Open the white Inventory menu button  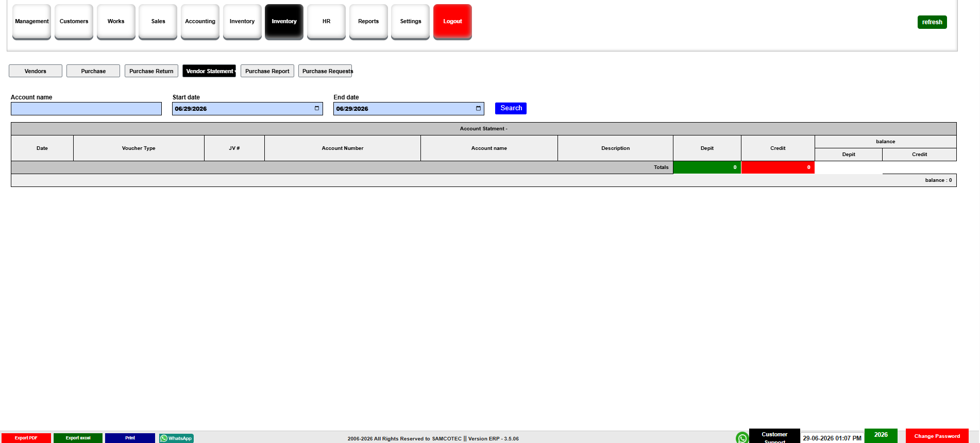(x=242, y=21)
